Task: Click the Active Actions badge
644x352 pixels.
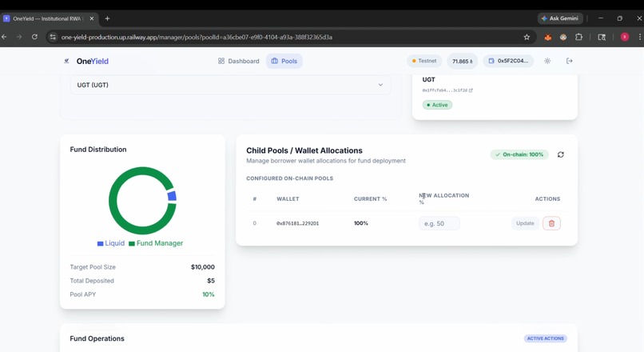Action: 546,338
